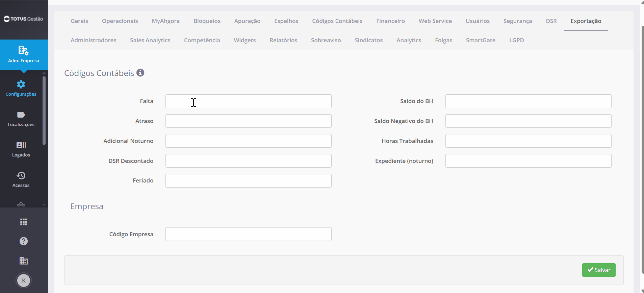Open the Acessos history icon

pyautogui.click(x=21, y=175)
